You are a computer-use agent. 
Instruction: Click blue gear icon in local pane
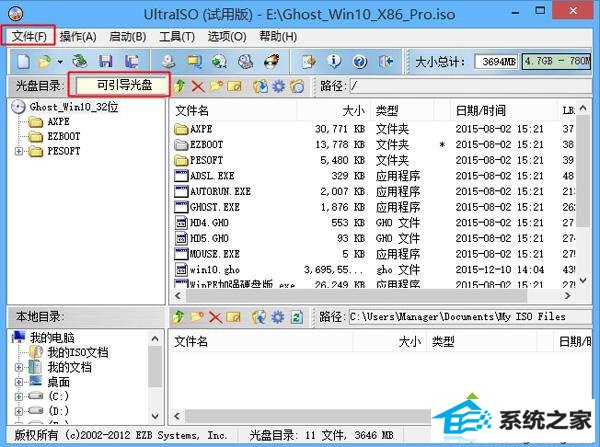click(278, 317)
